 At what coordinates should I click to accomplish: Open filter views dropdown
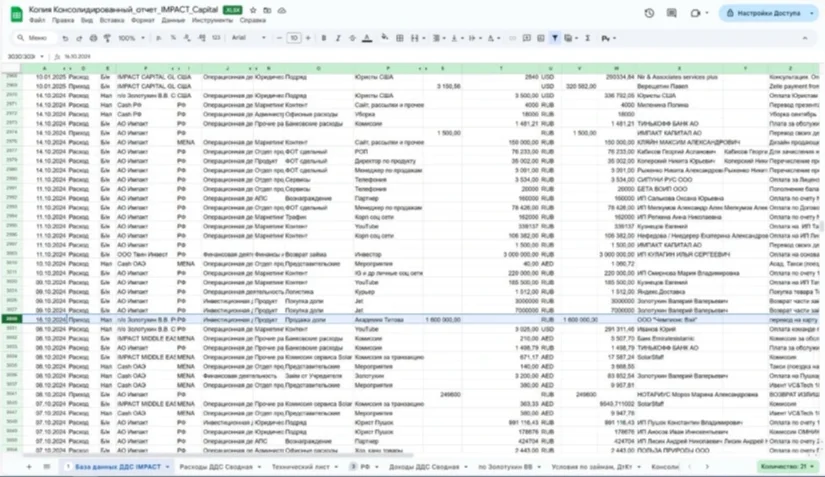571,38
